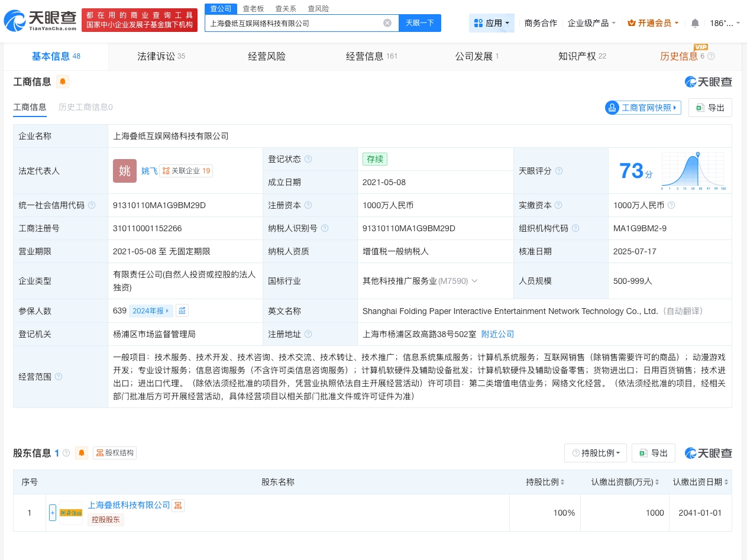Select the 基本信息 tab
747x560 pixels.
click(56, 56)
